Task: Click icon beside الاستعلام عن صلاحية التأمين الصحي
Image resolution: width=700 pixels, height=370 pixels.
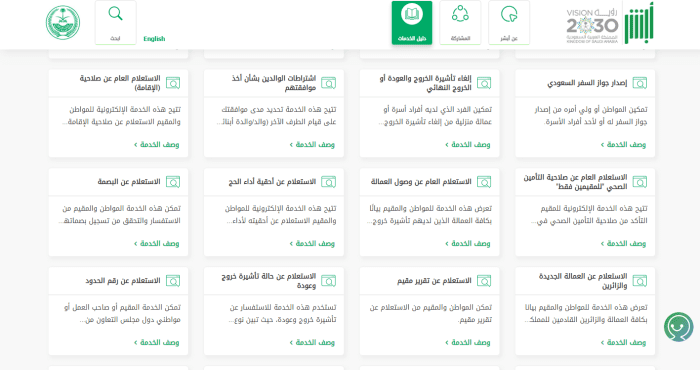Action: (640, 182)
